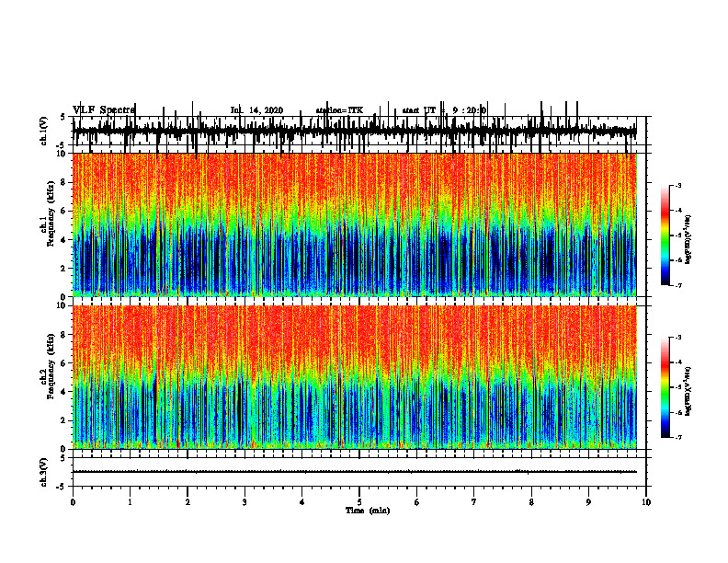The image size is (728, 563).
Task: Click the "station=ITK" header text
Action: coord(339,110)
